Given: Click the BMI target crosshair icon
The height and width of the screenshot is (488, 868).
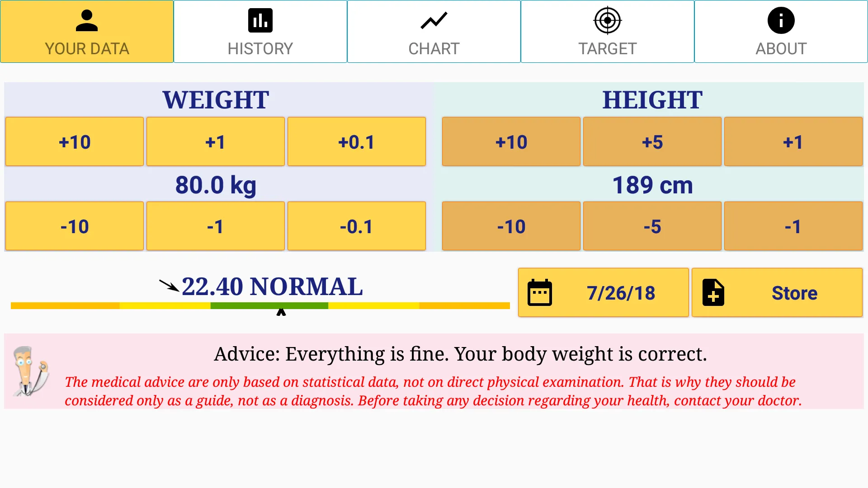Looking at the screenshot, I should (x=608, y=20).
